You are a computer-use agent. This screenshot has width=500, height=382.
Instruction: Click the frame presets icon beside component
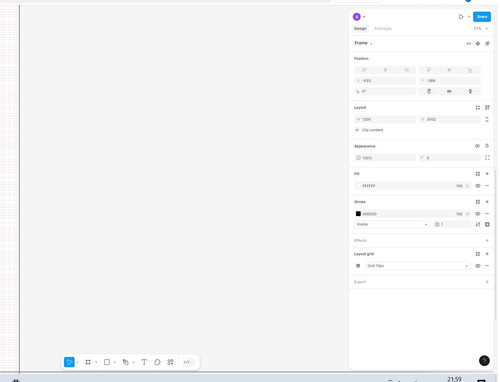click(487, 44)
